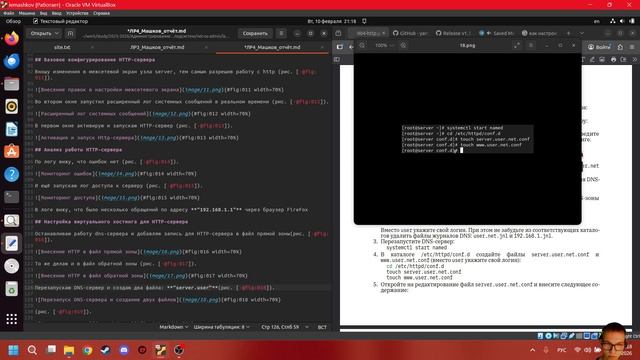
Task: Open the text editor hamburger menu
Action: (x=281, y=33)
